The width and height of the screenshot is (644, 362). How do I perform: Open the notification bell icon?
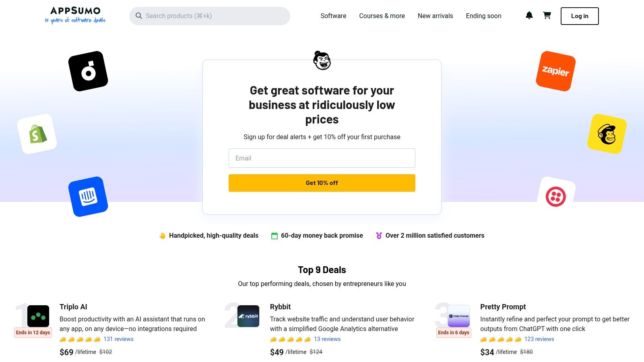[529, 15]
